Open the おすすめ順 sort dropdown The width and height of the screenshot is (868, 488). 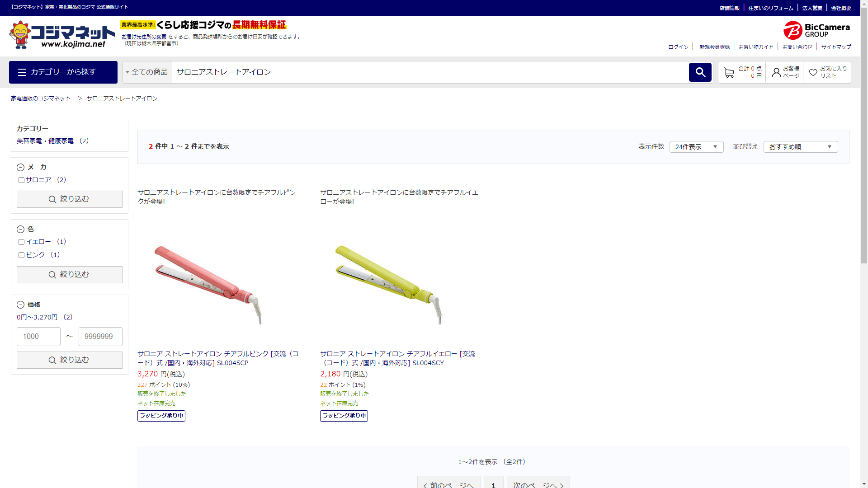click(800, 147)
